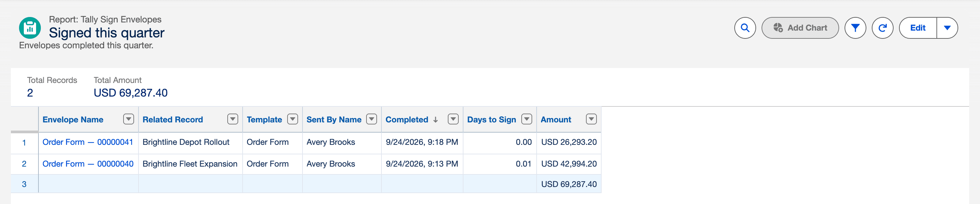Sort by the Completed column arrow
Viewport: 980px width, 204px height.
(x=436, y=120)
